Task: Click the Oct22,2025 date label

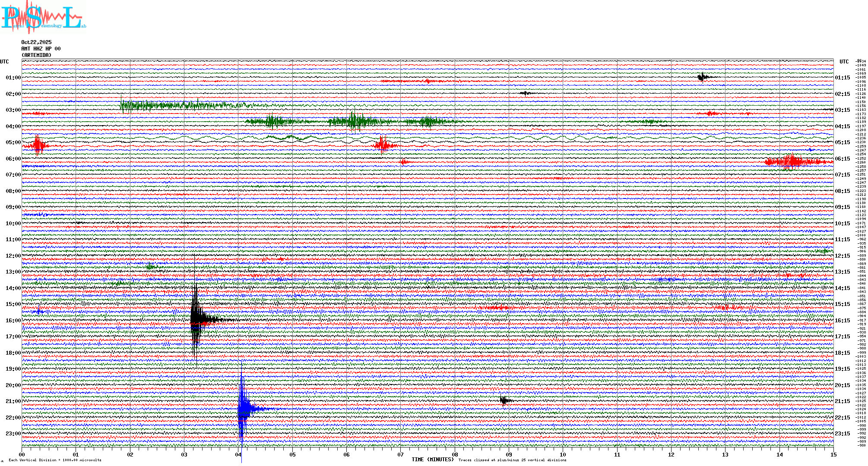Action: [x=36, y=42]
